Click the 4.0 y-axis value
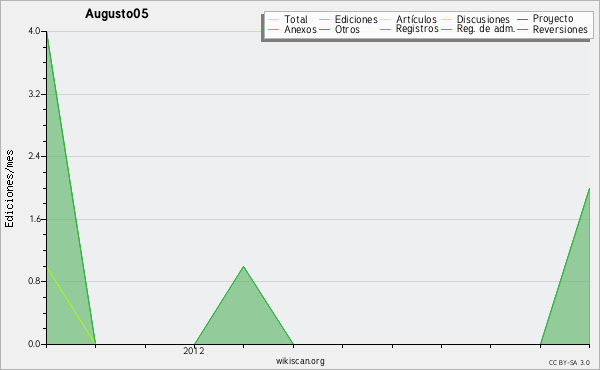This screenshot has height=370, width=600. coord(34,31)
